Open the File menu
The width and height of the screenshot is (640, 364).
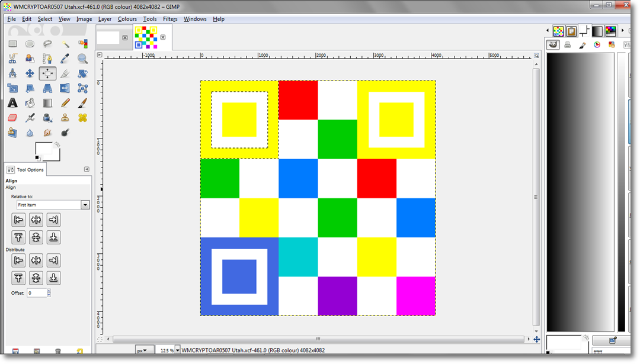point(11,19)
